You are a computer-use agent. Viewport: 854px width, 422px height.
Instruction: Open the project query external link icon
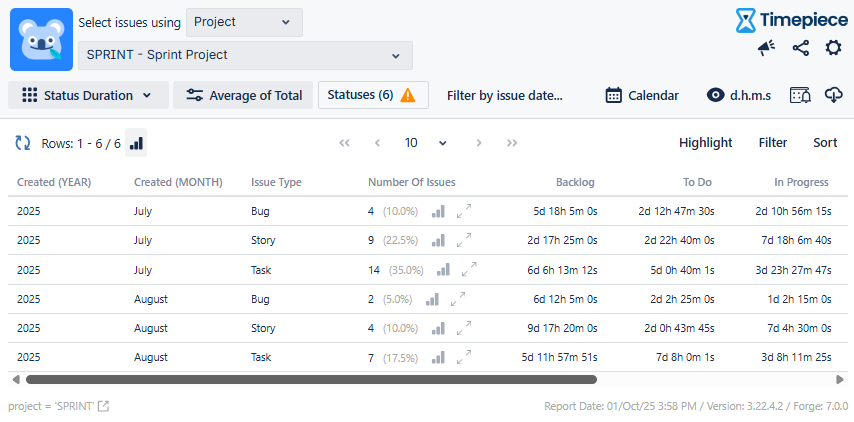[x=103, y=406]
